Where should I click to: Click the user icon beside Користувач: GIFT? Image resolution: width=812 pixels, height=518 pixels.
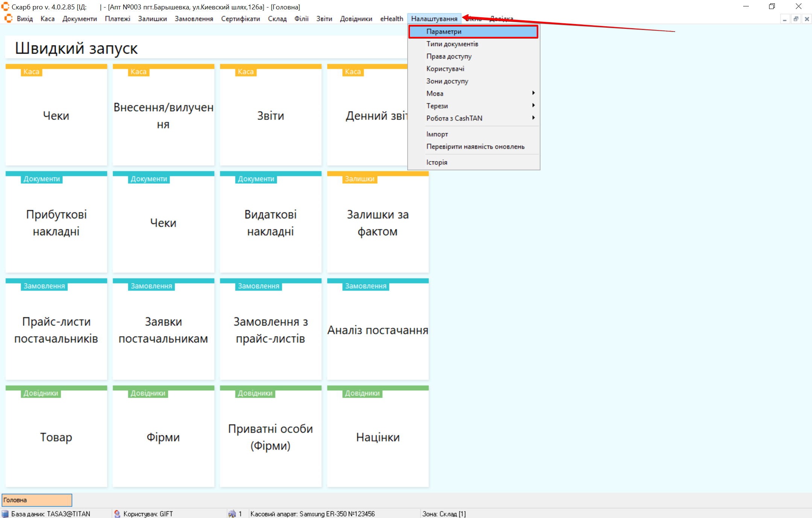tap(117, 513)
